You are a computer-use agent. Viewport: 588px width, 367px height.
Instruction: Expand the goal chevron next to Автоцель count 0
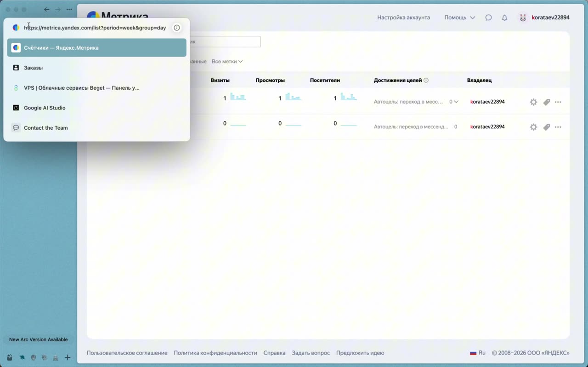456,102
